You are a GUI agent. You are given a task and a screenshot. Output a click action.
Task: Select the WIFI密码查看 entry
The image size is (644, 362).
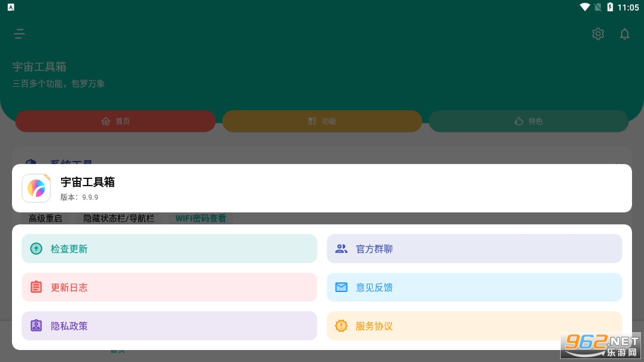201,218
